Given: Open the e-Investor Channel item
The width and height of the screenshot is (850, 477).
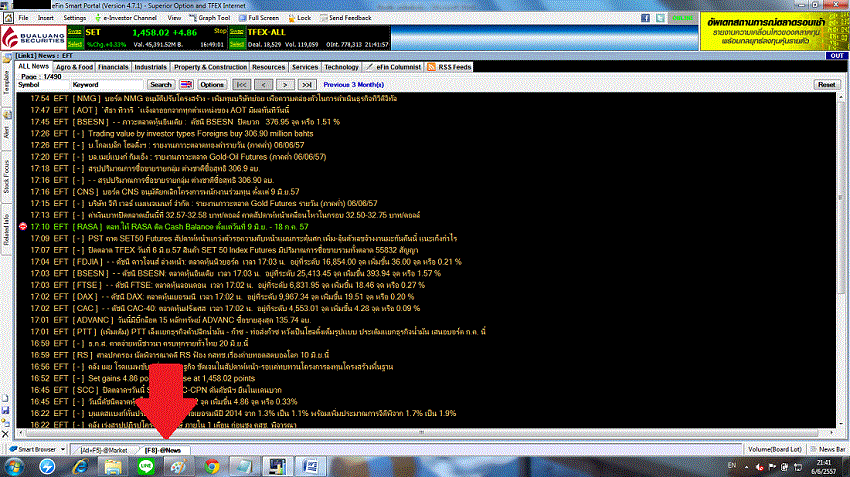Looking at the screenshot, I should tap(126, 18).
